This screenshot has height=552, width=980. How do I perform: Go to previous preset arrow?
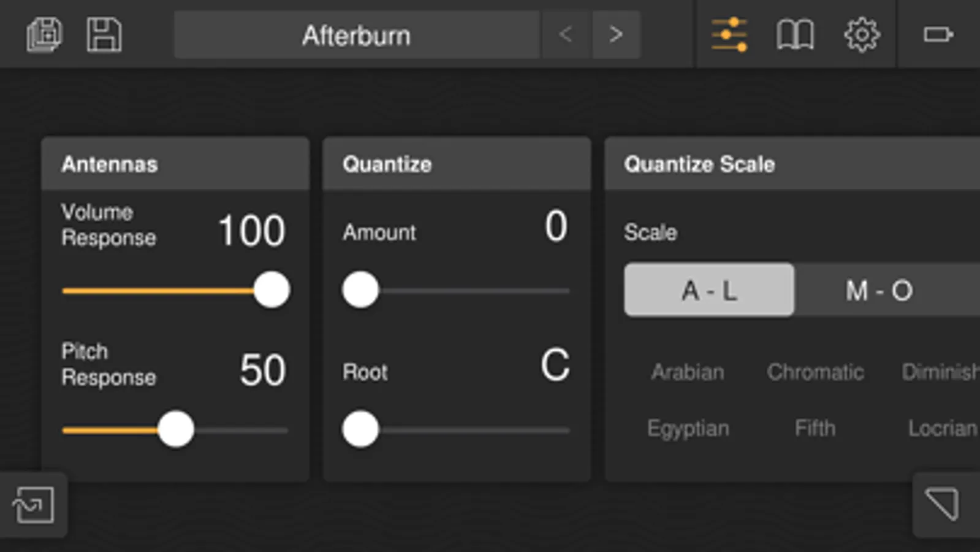(566, 34)
